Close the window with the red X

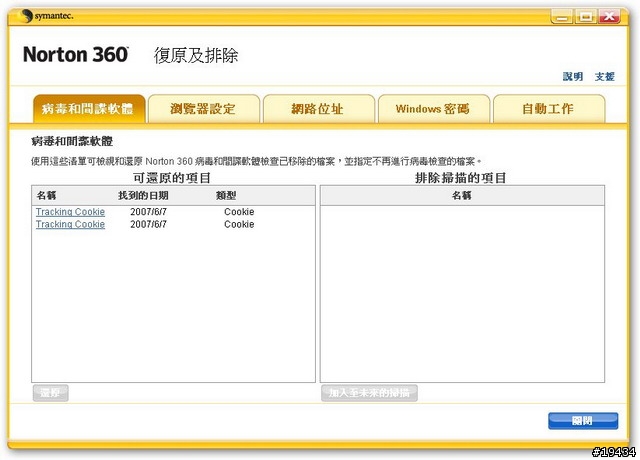609,16
